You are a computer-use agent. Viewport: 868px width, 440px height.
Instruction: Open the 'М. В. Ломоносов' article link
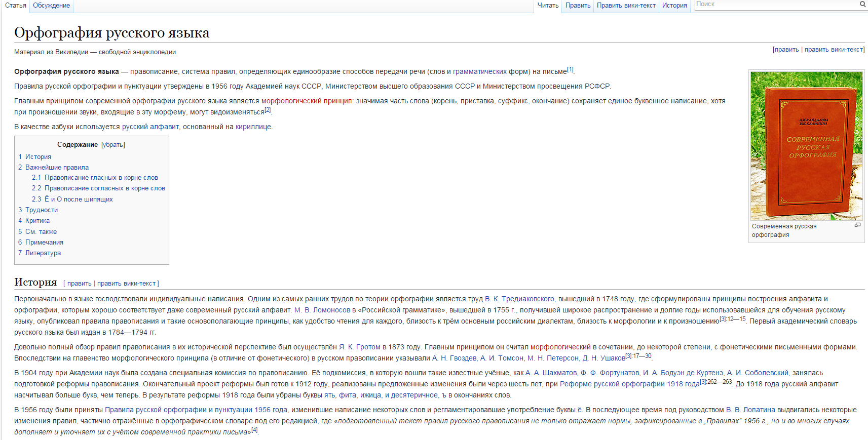(322, 310)
